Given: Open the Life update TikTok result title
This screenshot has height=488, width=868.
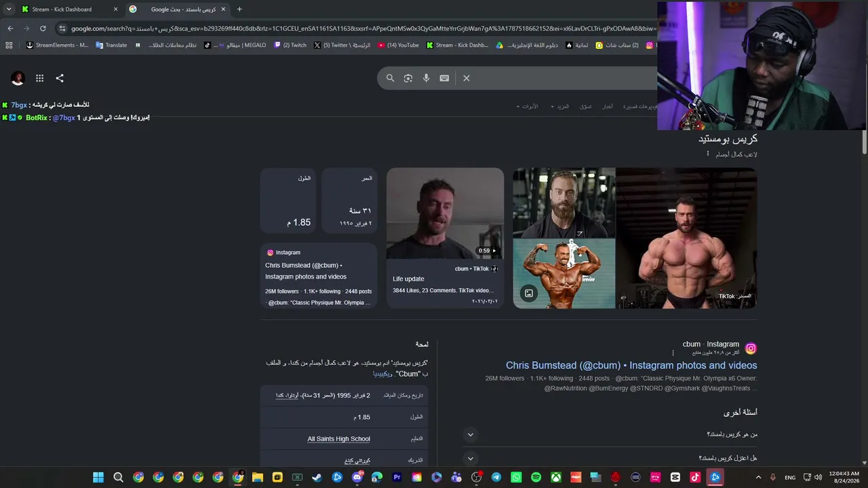Looking at the screenshot, I should click(x=408, y=279).
